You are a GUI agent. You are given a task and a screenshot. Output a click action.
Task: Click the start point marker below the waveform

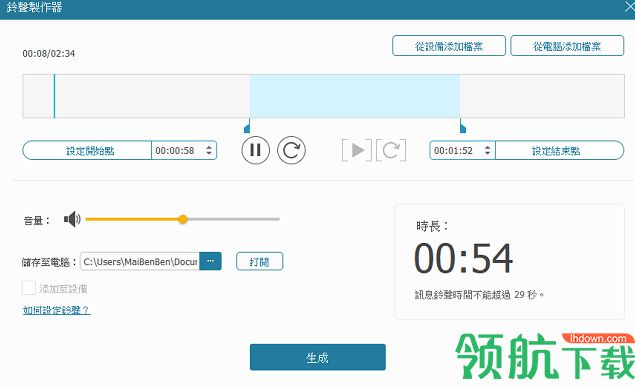(x=247, y=127)
